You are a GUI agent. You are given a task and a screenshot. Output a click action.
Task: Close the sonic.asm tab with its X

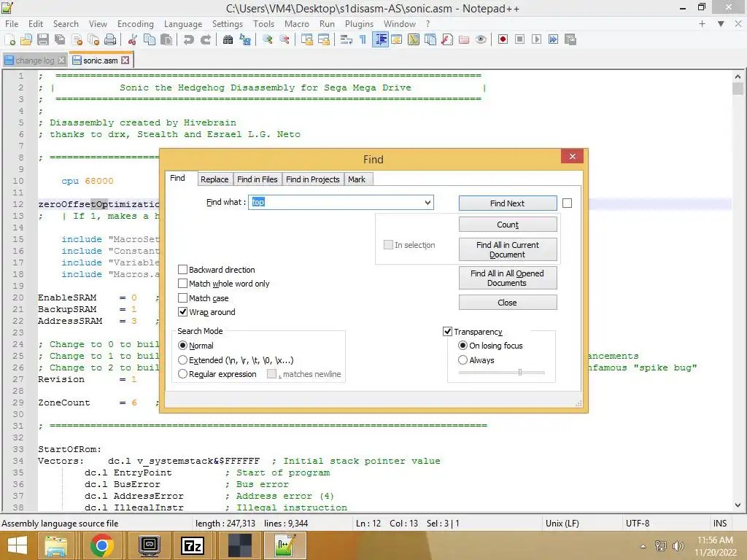(x=125, y=60)
